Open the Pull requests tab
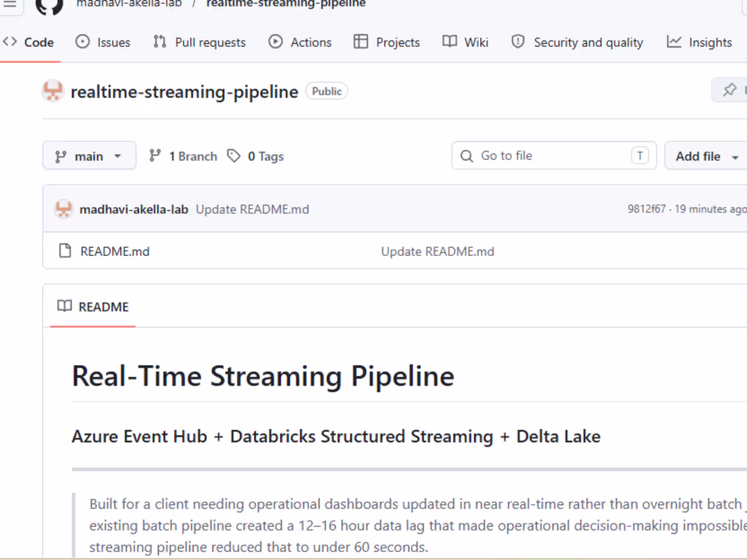This screenshot has width=747, height=560. click(199, 42)
